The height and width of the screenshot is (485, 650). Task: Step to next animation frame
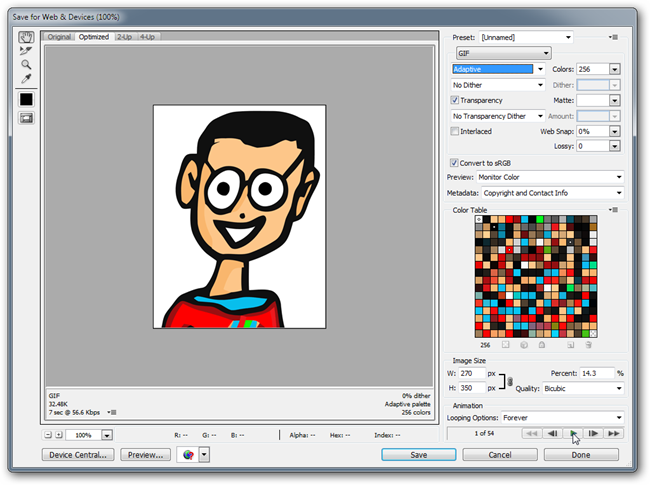tap(594, 434)
